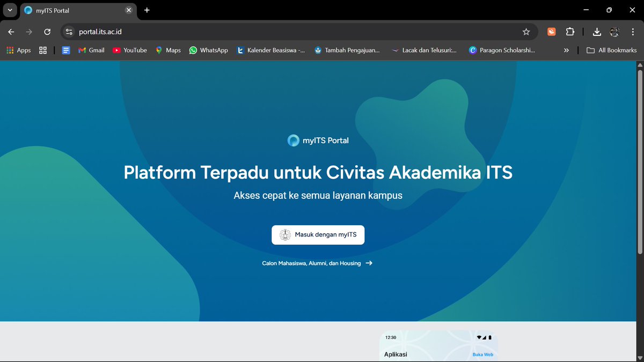
Task: Open Chrome three-dot menu
Action: [x=633, y=32]
